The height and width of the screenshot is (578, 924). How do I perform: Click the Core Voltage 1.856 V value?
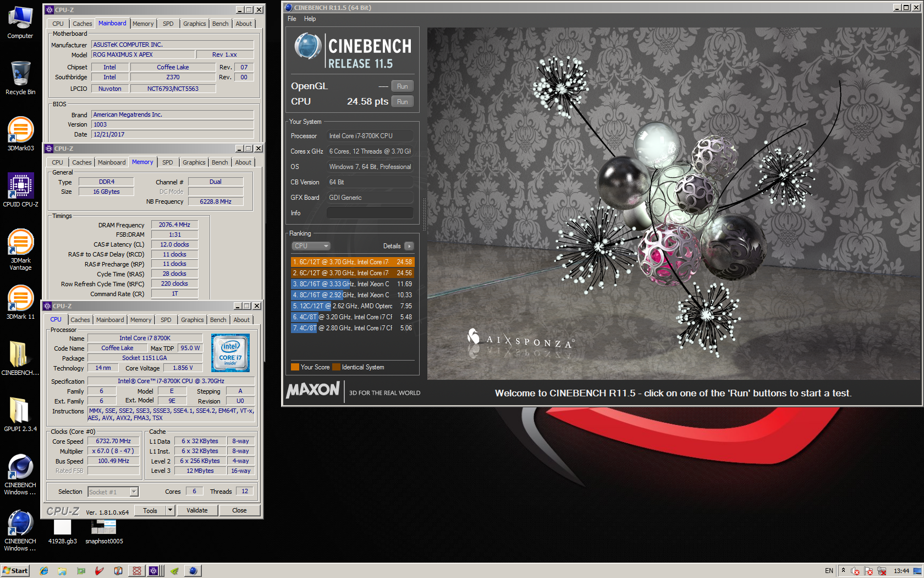pos(183,368)
